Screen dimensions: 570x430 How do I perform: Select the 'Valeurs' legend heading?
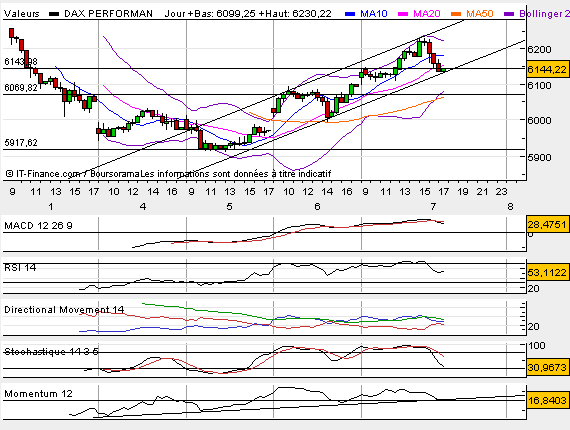click(21, 14)
